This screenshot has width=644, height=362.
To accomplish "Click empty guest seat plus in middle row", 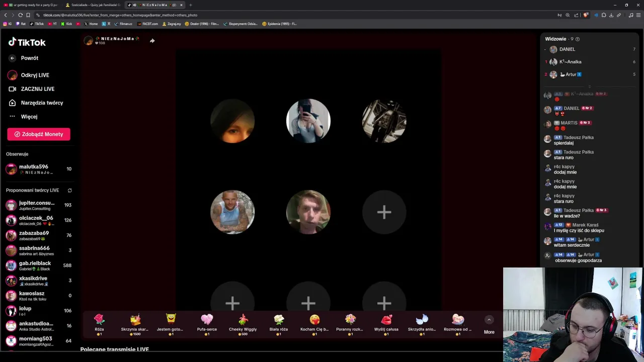I will point(384,212).
